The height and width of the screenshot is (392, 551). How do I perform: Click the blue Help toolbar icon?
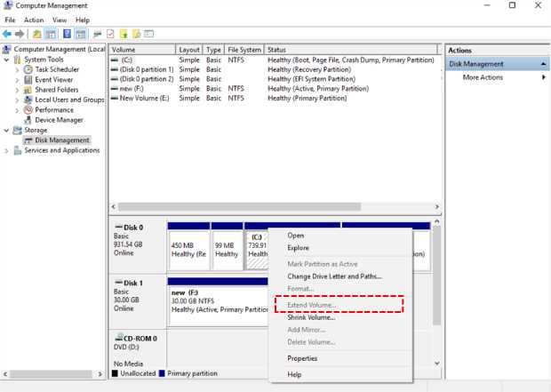point(67,34)
